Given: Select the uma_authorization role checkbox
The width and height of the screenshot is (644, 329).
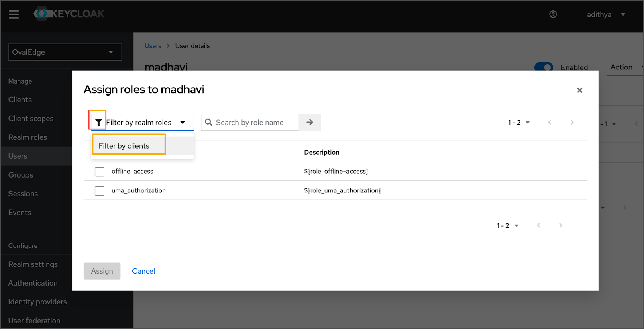Looking at the screenshot, I should coord(100,191).
